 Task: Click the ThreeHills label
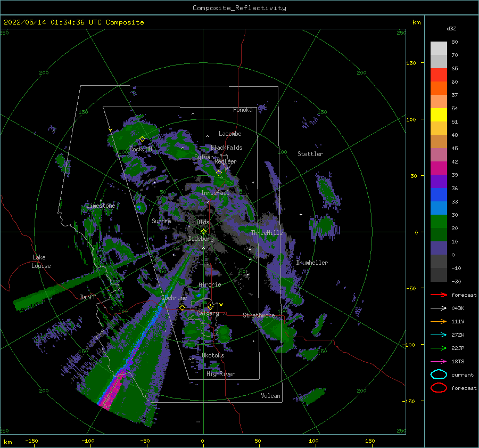pos(267,233)
